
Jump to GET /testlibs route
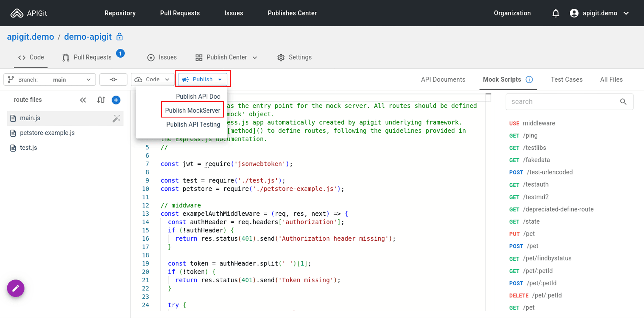click(527, 148)
